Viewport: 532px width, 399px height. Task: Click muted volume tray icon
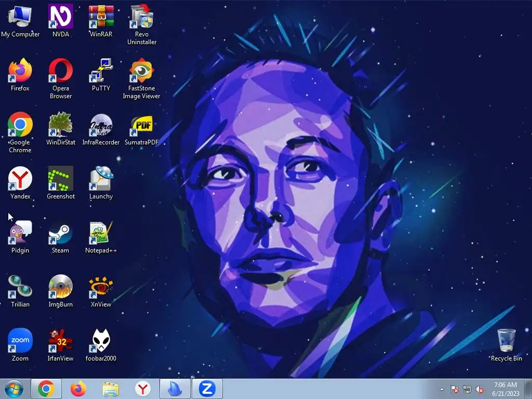click(x=480, y=389)
